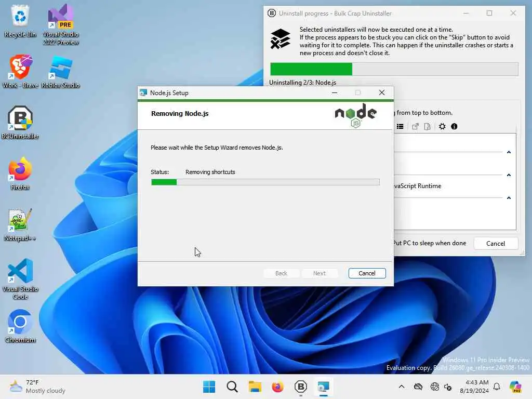532x399 pixels.
Task: Click the Bulk Crap Uninstaller overall progress bar
Action: click(x=394, y=69)
